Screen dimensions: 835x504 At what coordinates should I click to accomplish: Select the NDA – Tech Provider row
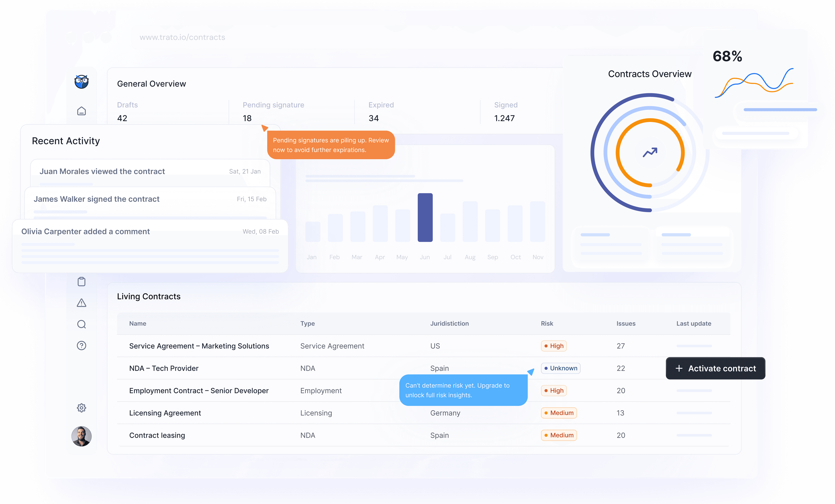point(164,368)
